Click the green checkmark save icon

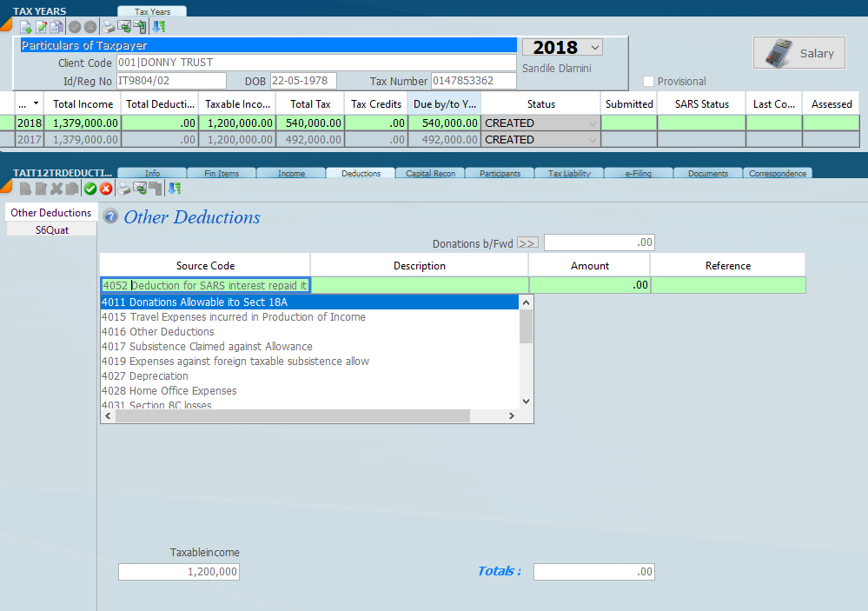(90, 189)
